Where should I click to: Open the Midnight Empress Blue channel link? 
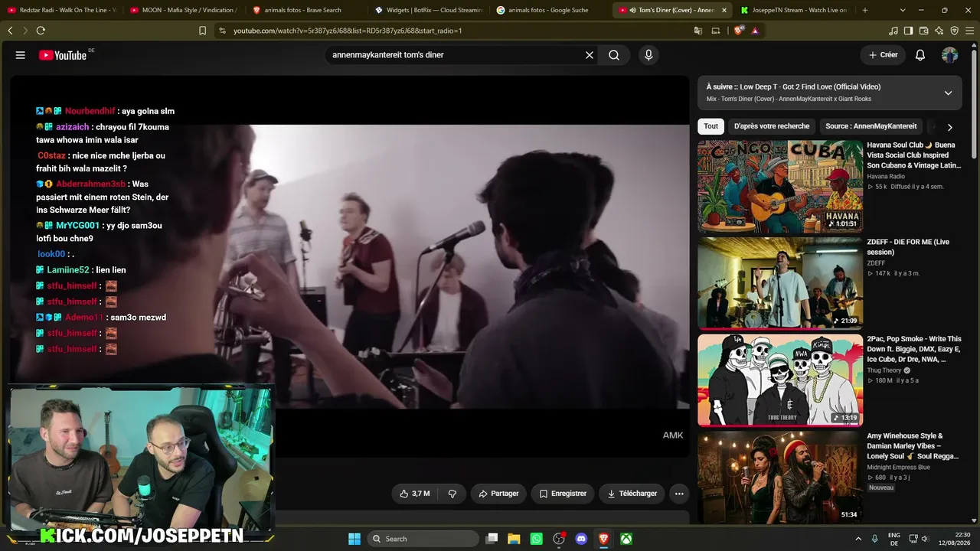[x=898, y=468]
